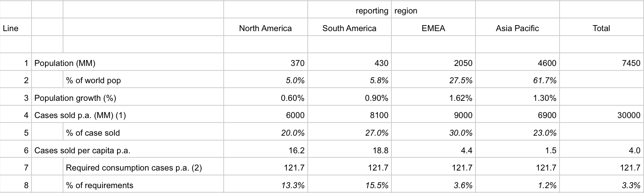Select the '% of world pop' label cell
644x193 pixels.
[93, 80]
